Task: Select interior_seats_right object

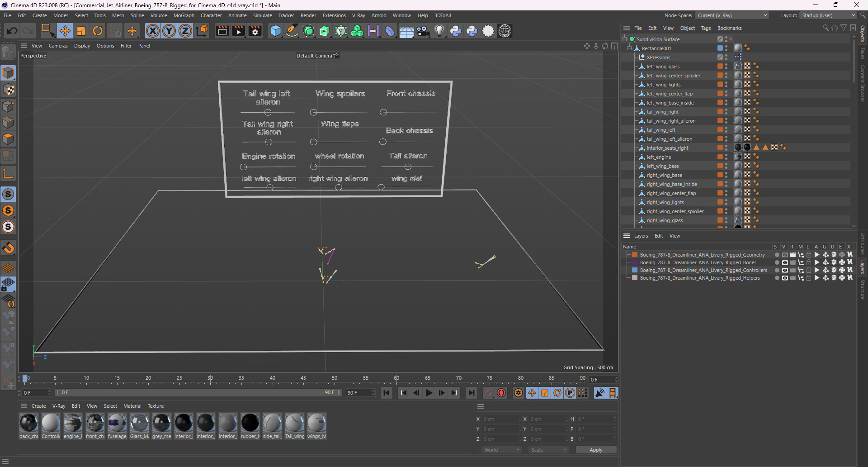Action: tap(667, 148)
